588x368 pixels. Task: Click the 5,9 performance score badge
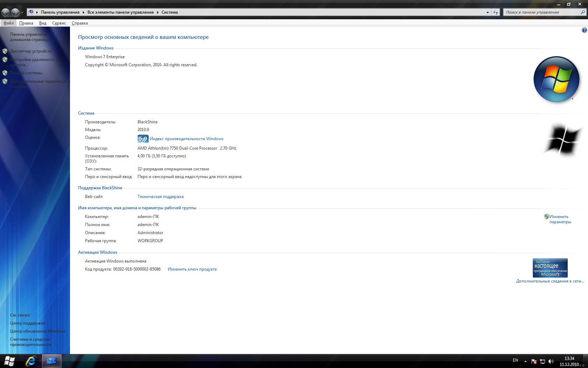[143, 139]
